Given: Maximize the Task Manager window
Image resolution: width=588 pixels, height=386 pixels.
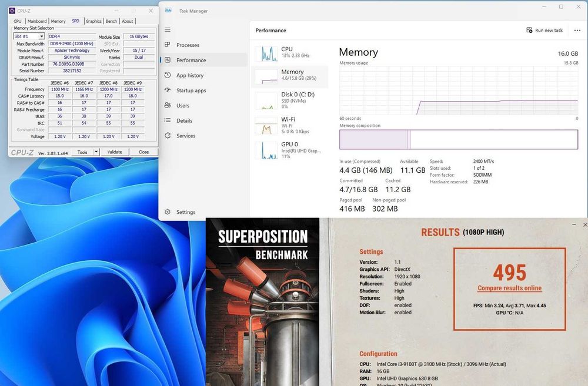Looking at the screenshot, I should [x=561, y=6].
